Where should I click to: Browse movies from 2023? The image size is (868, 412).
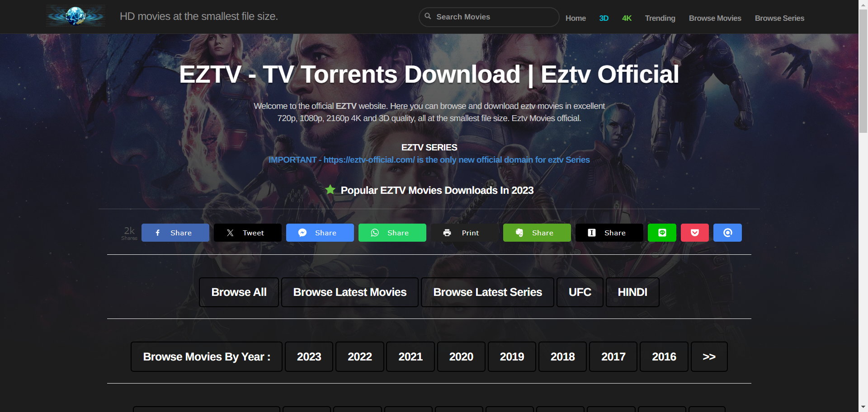309,357
